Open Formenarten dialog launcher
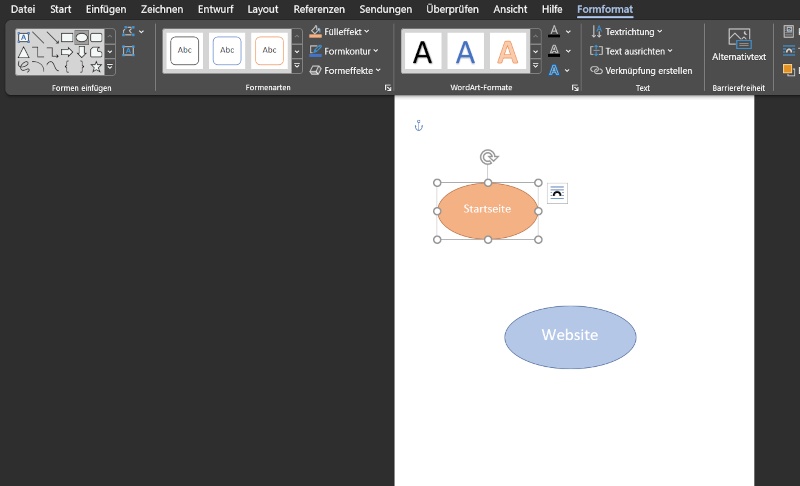800x486 pixels. click(x=388, y=88)
